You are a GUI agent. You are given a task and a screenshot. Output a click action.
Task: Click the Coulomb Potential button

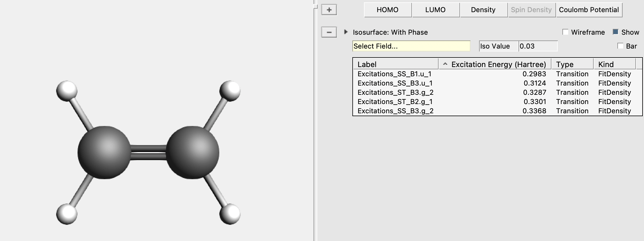pyautogui.click(x=589, y=10)
